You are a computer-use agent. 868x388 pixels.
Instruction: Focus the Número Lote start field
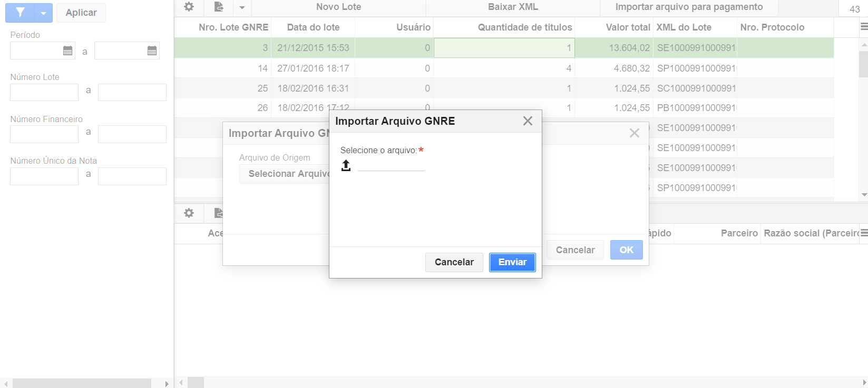coord(44,92)
